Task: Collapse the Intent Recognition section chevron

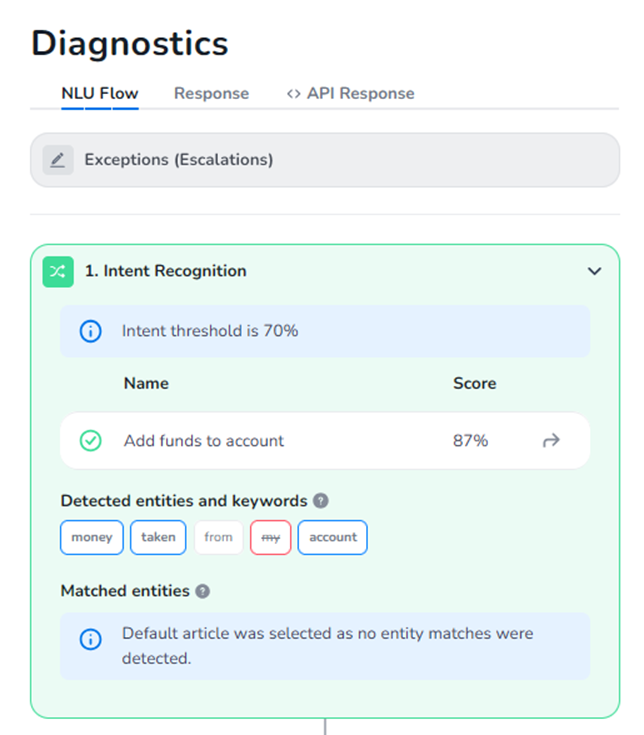Action: click(594, 271)
